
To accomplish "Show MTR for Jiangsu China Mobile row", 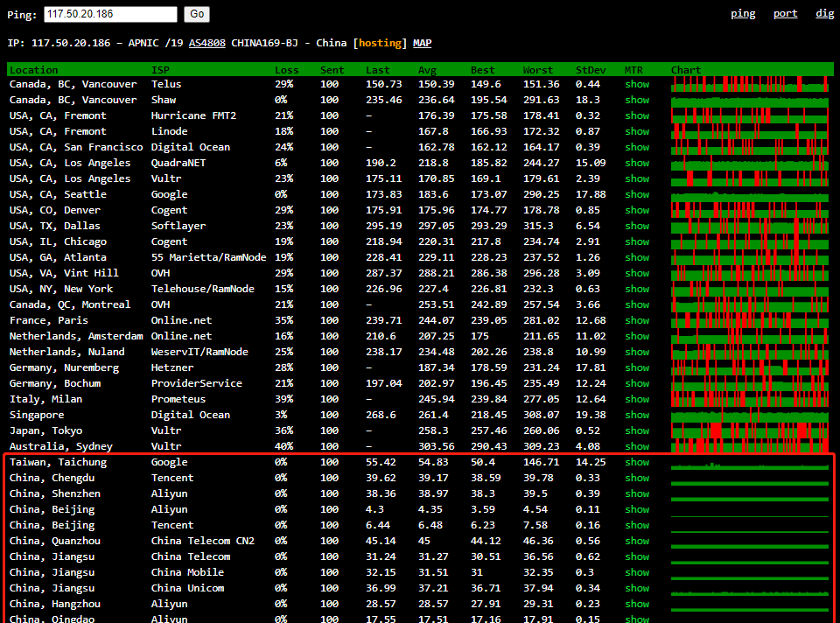I will click(637, 572).
